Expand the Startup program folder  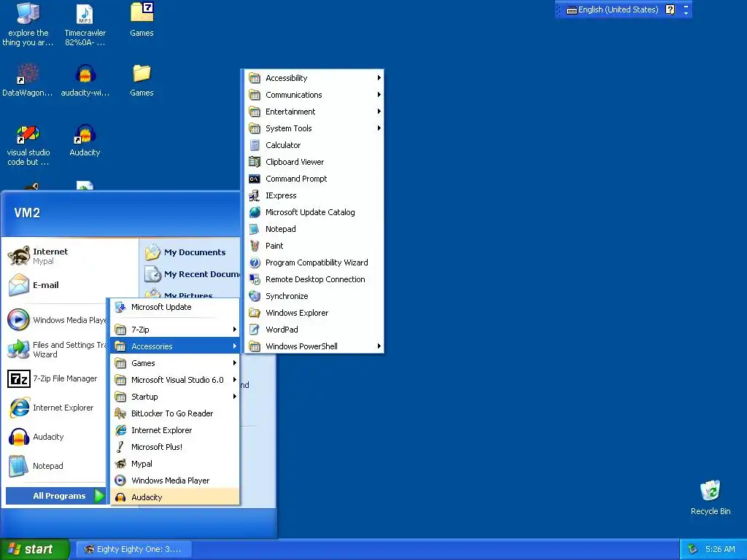[175, 397]
